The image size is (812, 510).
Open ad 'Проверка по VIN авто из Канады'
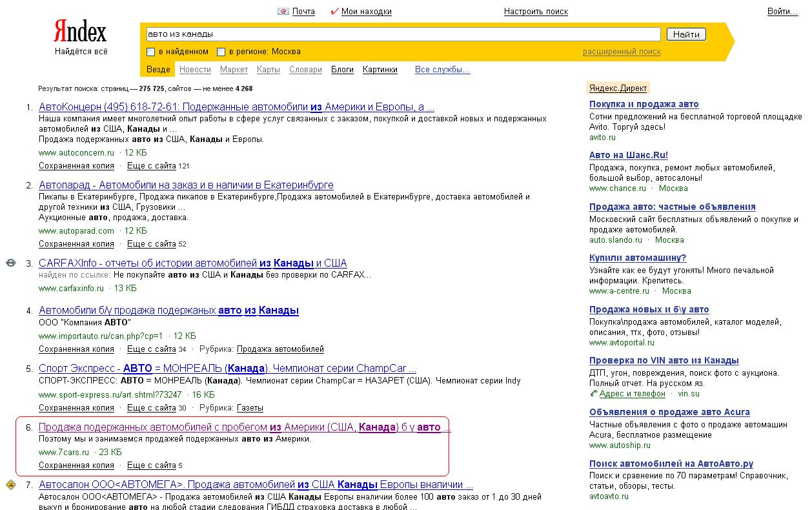[x=664, y=361]
